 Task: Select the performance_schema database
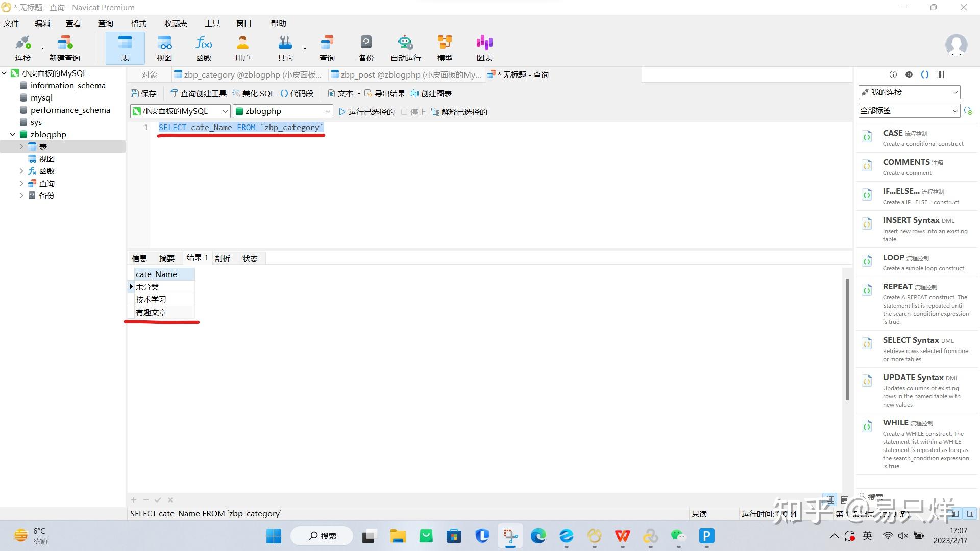(70, 110)
